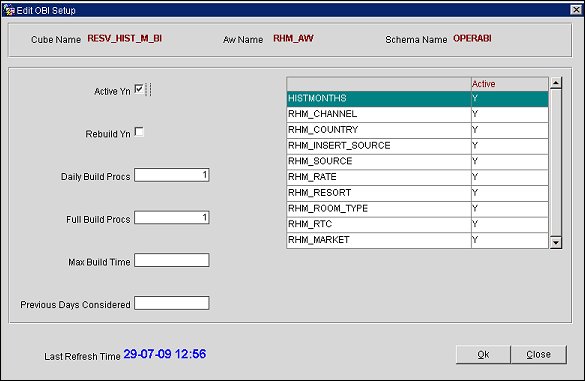This screenshot has height=381, width=585.
Task: Select the RHM_RATE row
Action: tap(417, 177)
